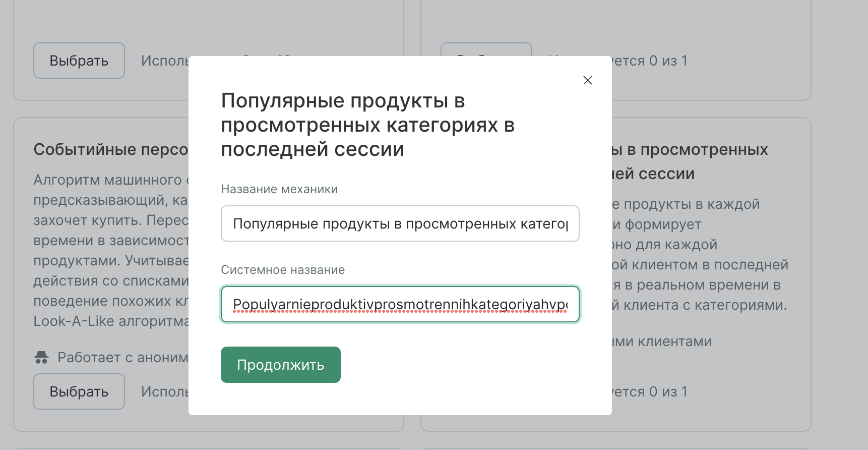Click the green Продолжить button
The image size is (868, 450).
(x=281, y=365)
